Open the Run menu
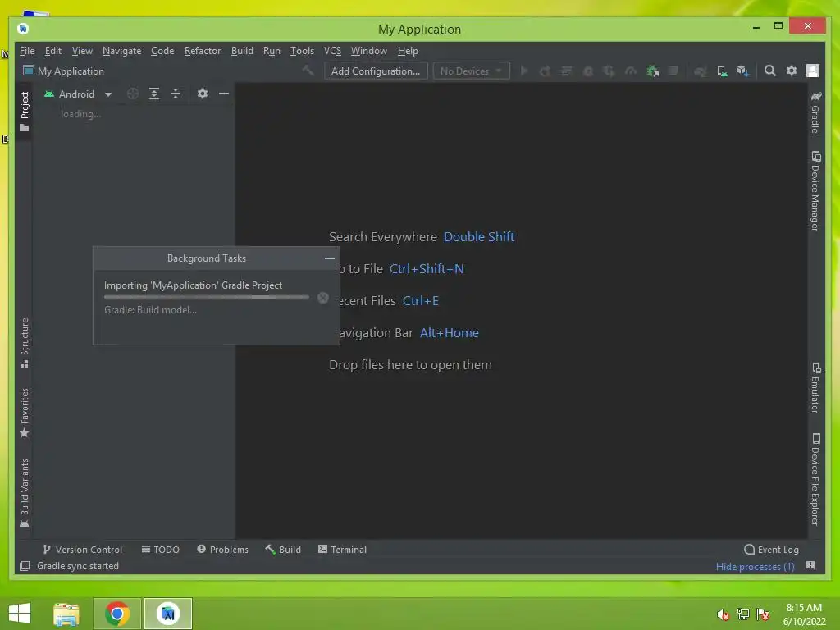This screenshot has width=840, height=630. [x=272, y=51]
